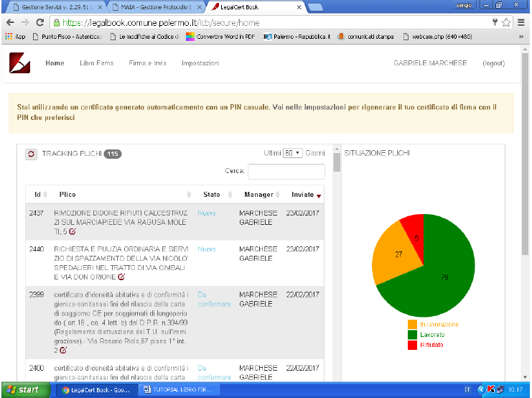Click GABRIELE MARCHESE user name
The image size is (532, 398).
click(430, 63)
